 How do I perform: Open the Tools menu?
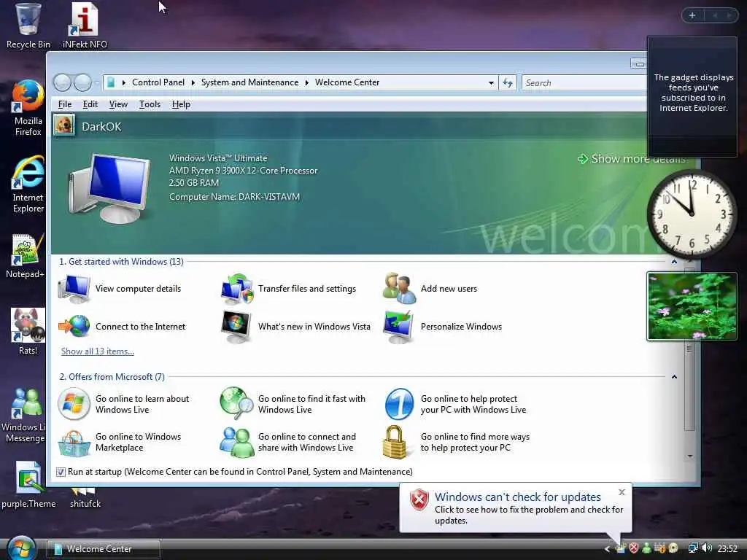[x=150, y=104]
